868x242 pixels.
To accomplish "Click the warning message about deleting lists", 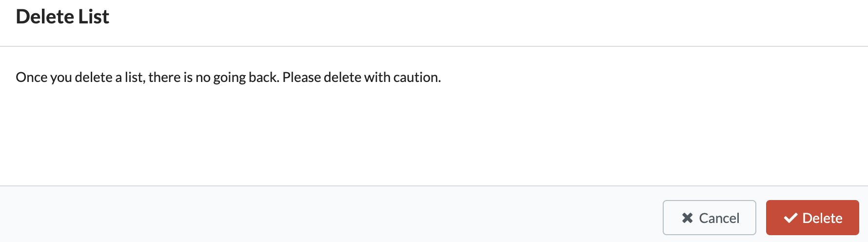I will coord(228,77).
